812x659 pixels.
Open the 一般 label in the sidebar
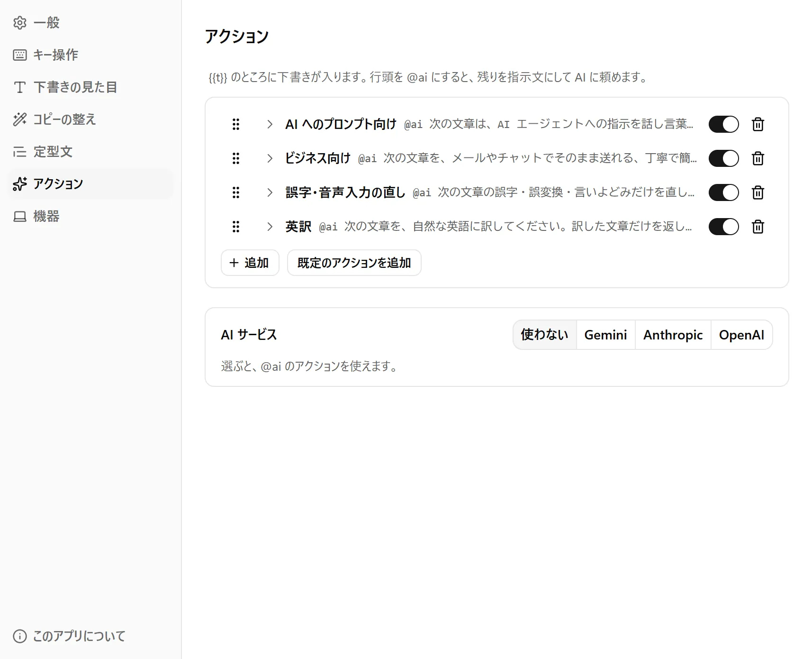click(46, 23)
